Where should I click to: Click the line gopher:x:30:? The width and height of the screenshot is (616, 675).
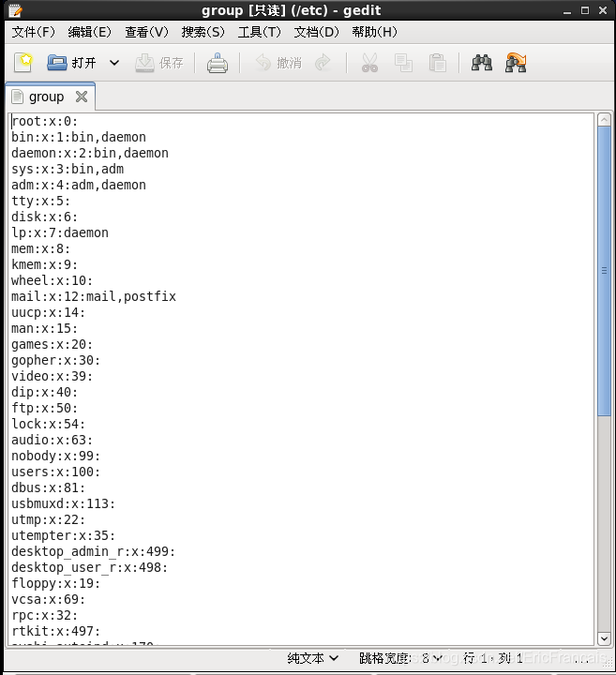[x=56, y=360]
